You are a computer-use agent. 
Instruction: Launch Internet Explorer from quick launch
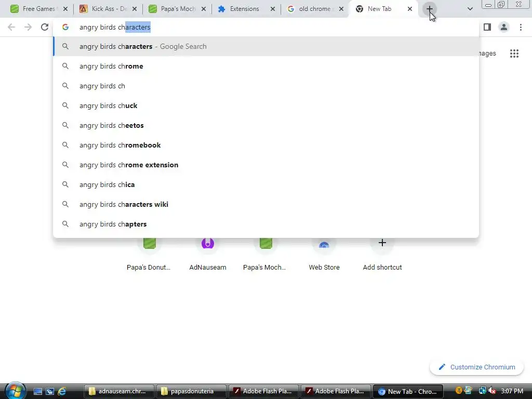point(62,392)
